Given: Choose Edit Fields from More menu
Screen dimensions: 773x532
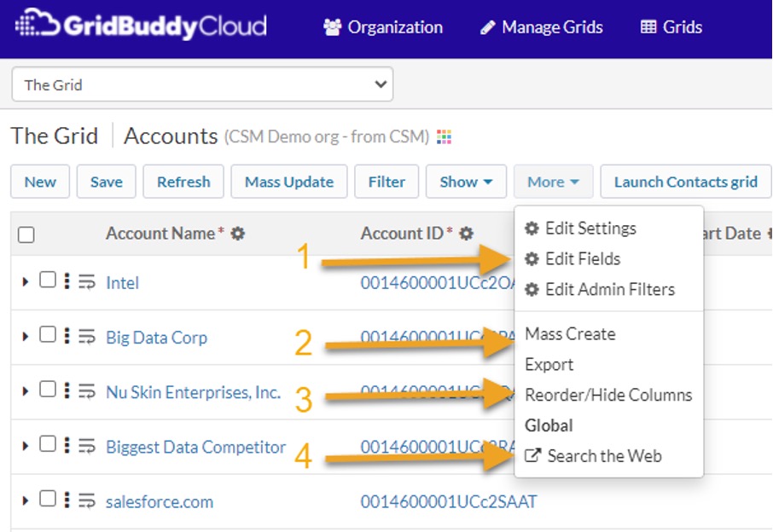Looking at the screenshot, I should [x=572, y=258].
